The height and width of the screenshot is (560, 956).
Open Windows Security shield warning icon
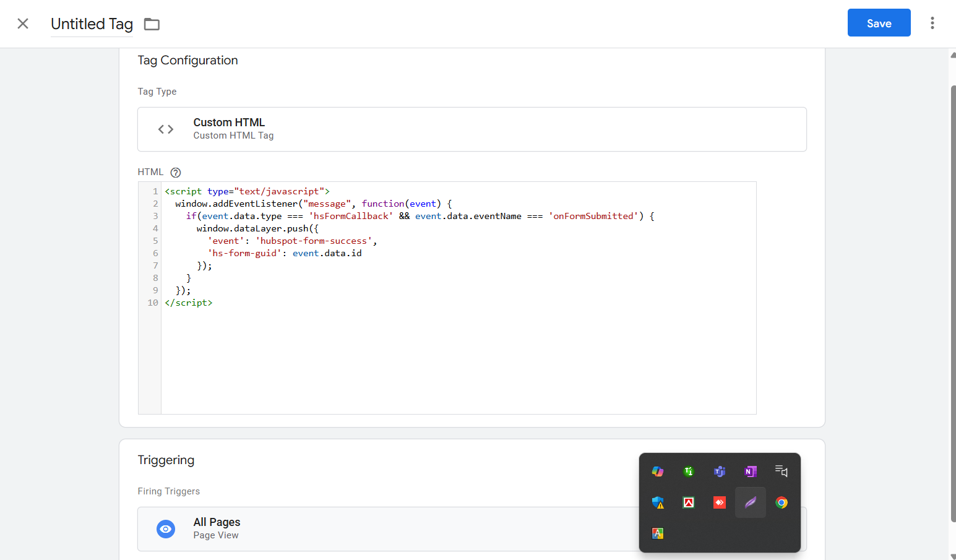[658, 502]
